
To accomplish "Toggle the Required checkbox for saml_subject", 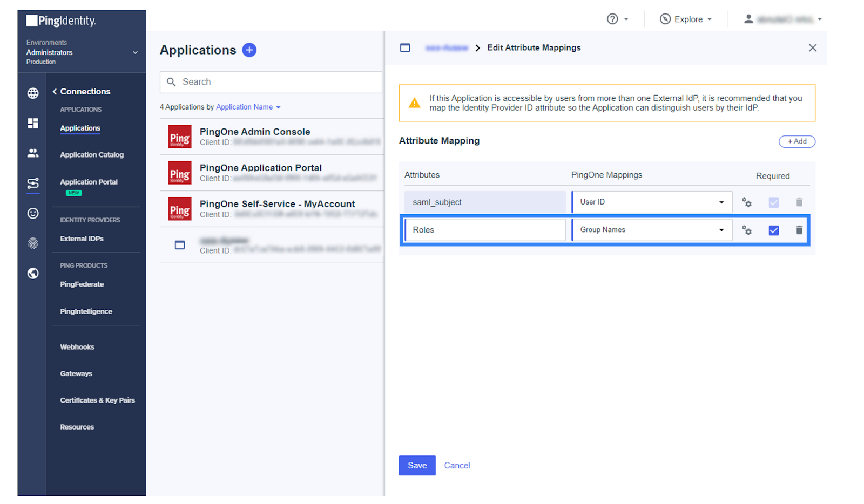I will 774,202.
